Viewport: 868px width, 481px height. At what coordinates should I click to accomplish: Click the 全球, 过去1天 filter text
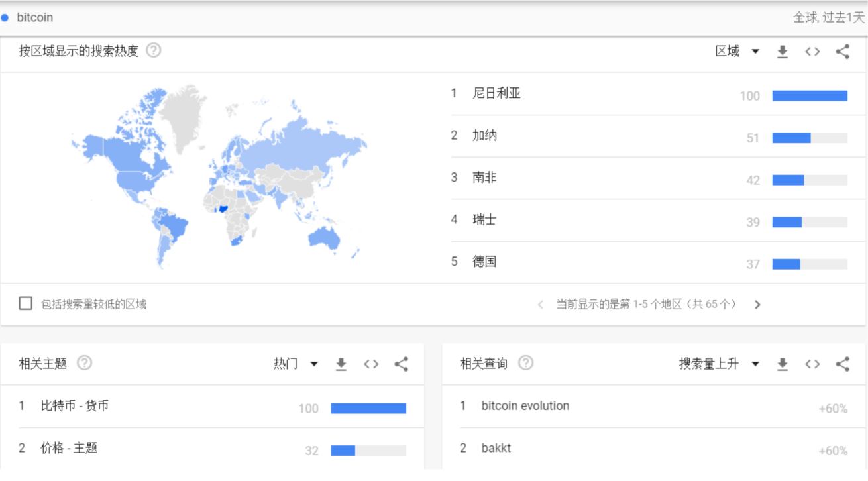click(x=829, y=18)
